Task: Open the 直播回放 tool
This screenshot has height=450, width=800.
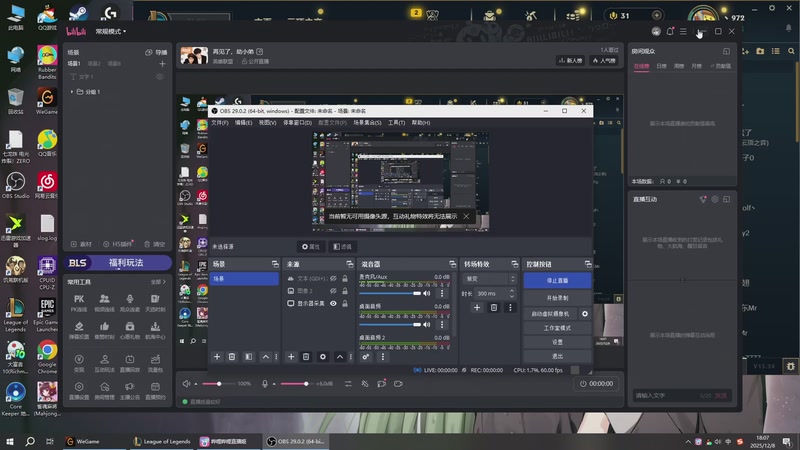Action: [130, 363]
